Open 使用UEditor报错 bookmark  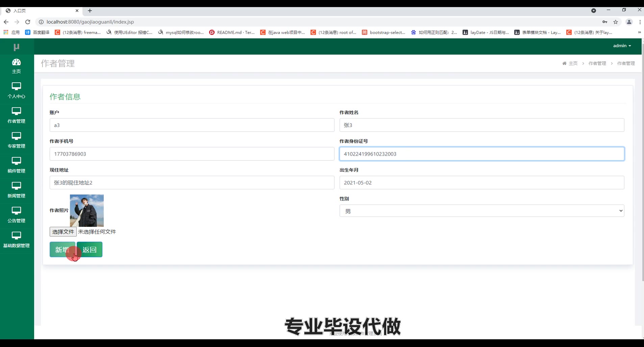(129, 32)
